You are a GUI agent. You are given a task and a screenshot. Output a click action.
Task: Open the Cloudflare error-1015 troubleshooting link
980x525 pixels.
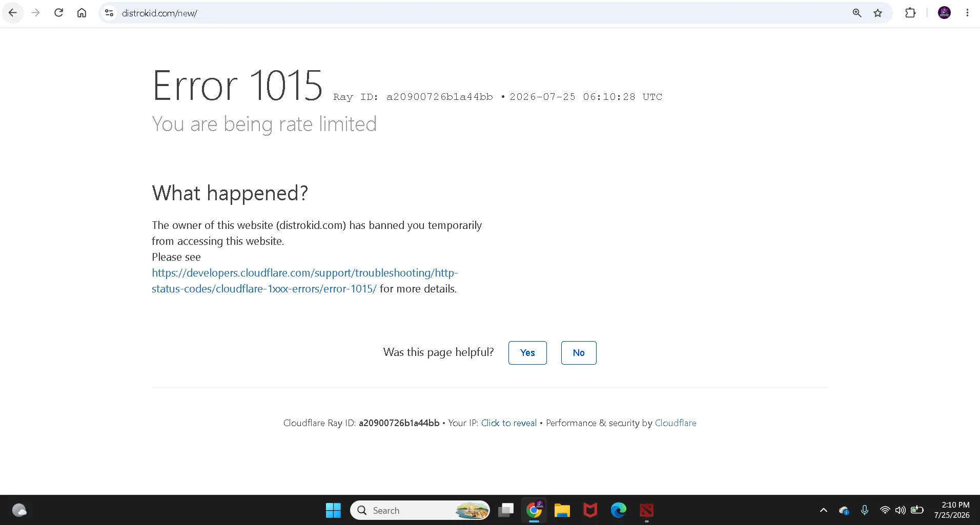[305, 281]
